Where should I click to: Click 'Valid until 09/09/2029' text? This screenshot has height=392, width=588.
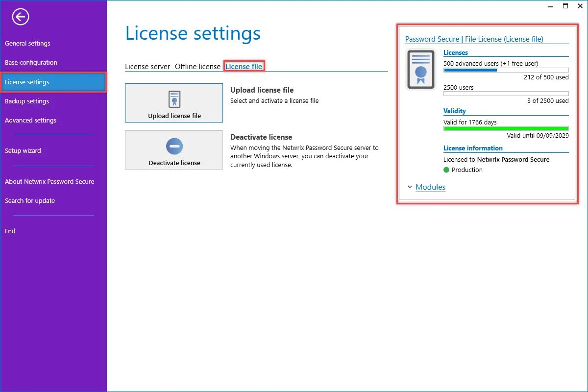tap(538, 136)
